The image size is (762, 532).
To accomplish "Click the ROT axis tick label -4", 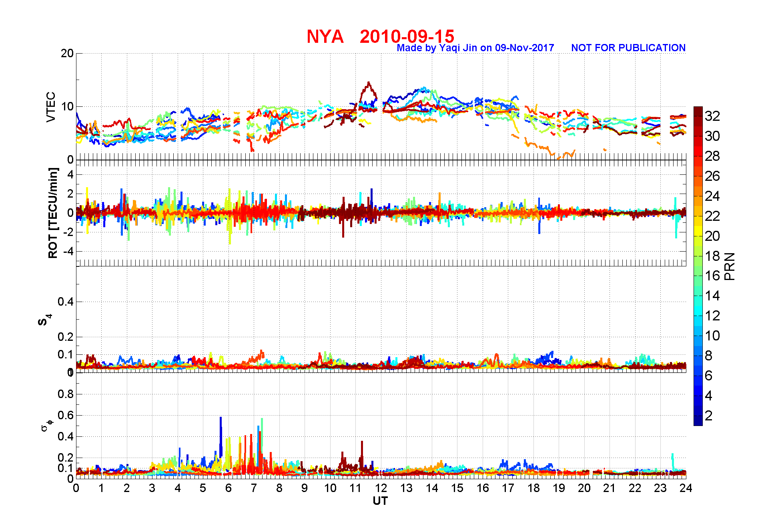I will pos(68,251).
